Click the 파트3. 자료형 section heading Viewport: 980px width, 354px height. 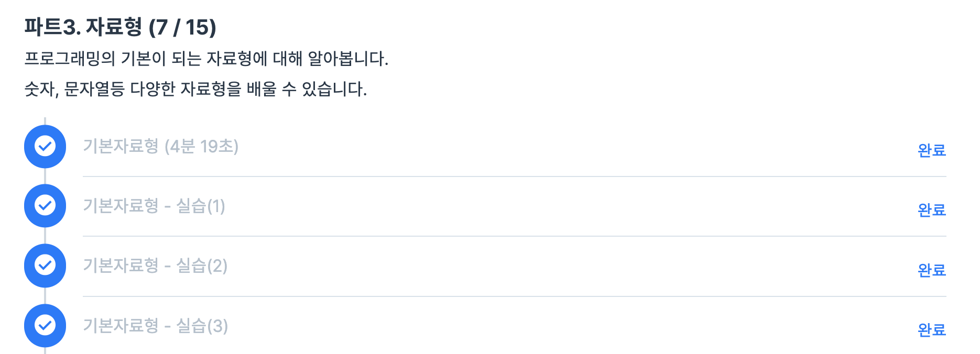[83, 27]
